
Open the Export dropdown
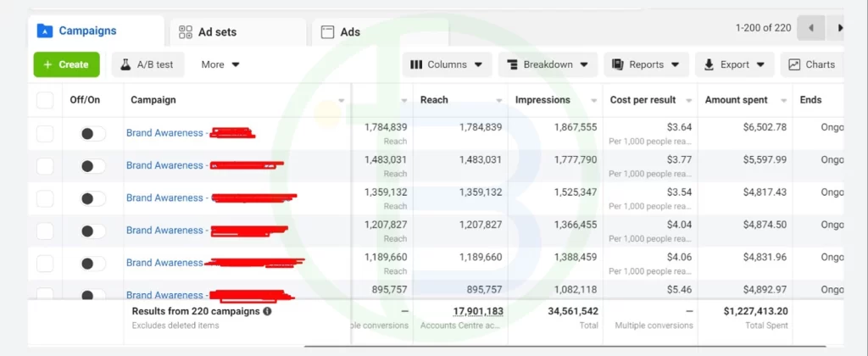734,64
